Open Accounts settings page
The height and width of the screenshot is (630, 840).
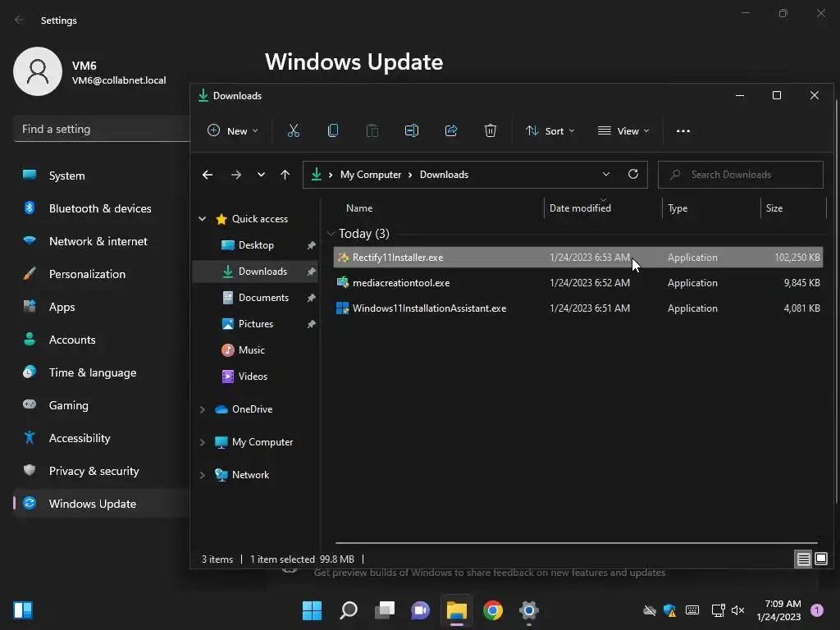[102, 340]
